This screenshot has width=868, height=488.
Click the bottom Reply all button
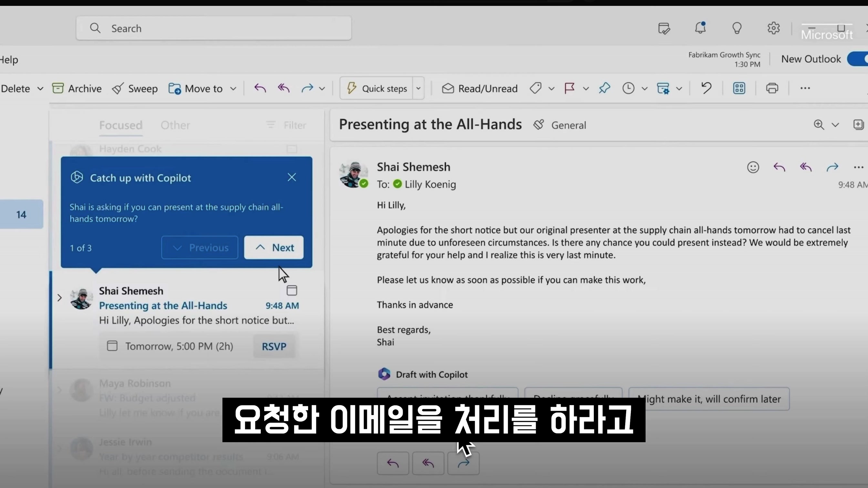click(x=428, y=463)
